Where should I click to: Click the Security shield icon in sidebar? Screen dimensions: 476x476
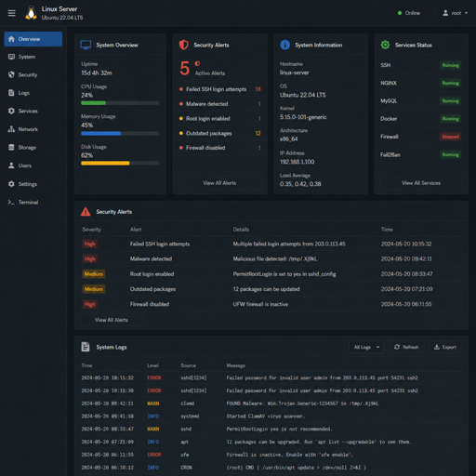[x=11, y=74]
